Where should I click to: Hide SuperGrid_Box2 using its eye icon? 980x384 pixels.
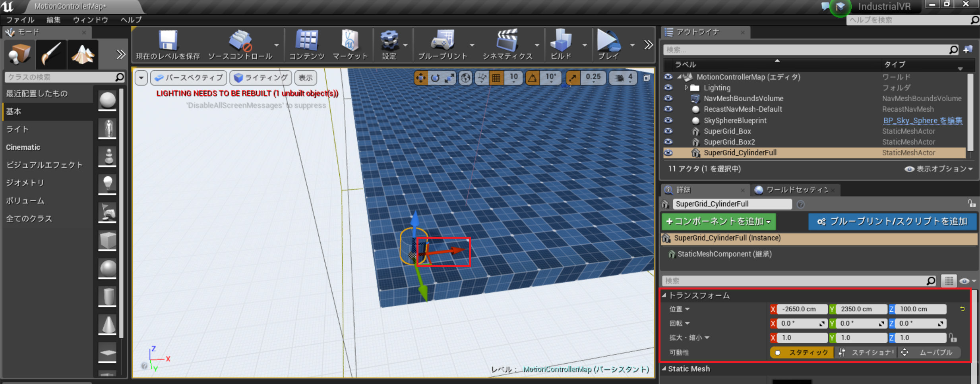(668, 142)
